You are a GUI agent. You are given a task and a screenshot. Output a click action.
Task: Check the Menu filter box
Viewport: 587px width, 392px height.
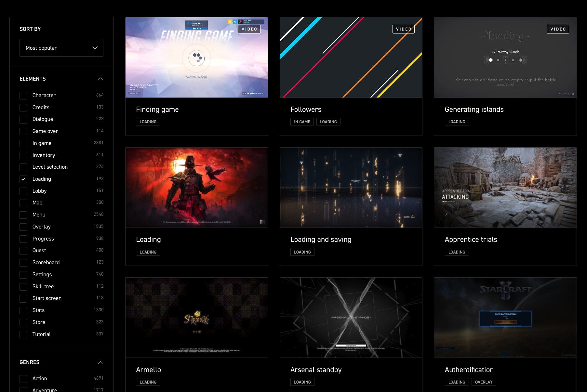click(x=23, y=215)
